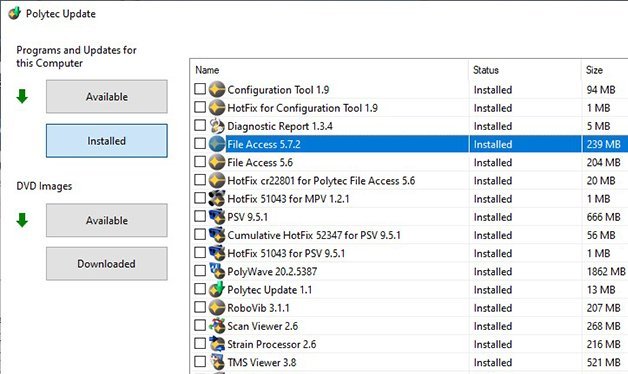Image resolution: width=628 pixels, height=374 pixels.
Task: Check the HotFix 51043 for MPV checkbox
Action: (x=200, y=198)
